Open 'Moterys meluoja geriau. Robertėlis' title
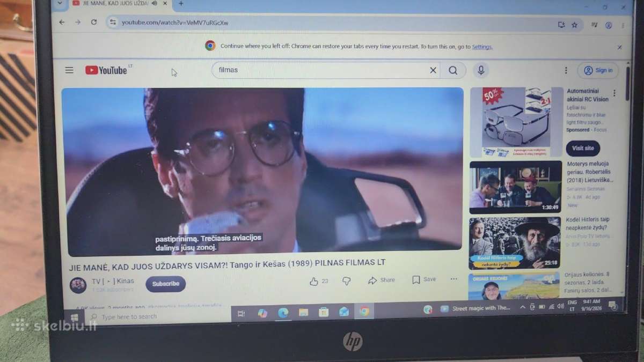The width and height of the screenshot is (644, 362). point(590,172)
